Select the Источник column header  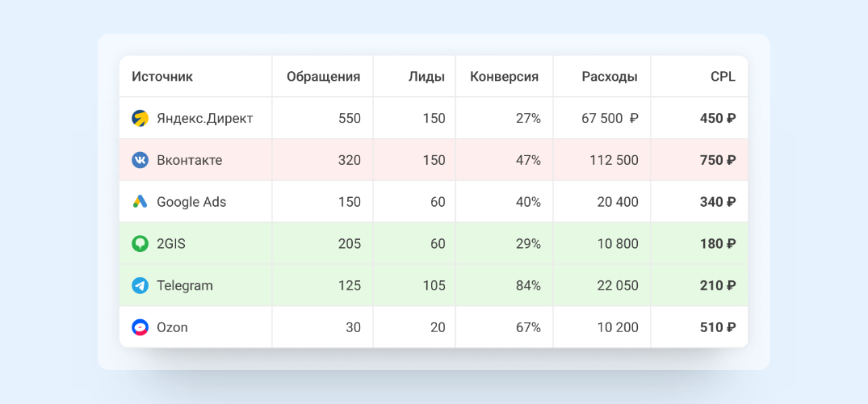click(162, 77)
